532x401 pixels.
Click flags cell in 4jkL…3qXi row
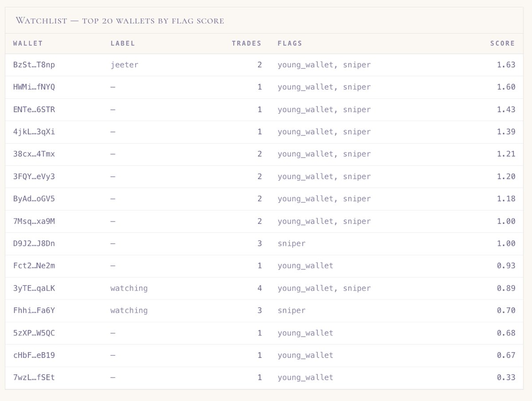pyautogui.click(x=325, y=132)
